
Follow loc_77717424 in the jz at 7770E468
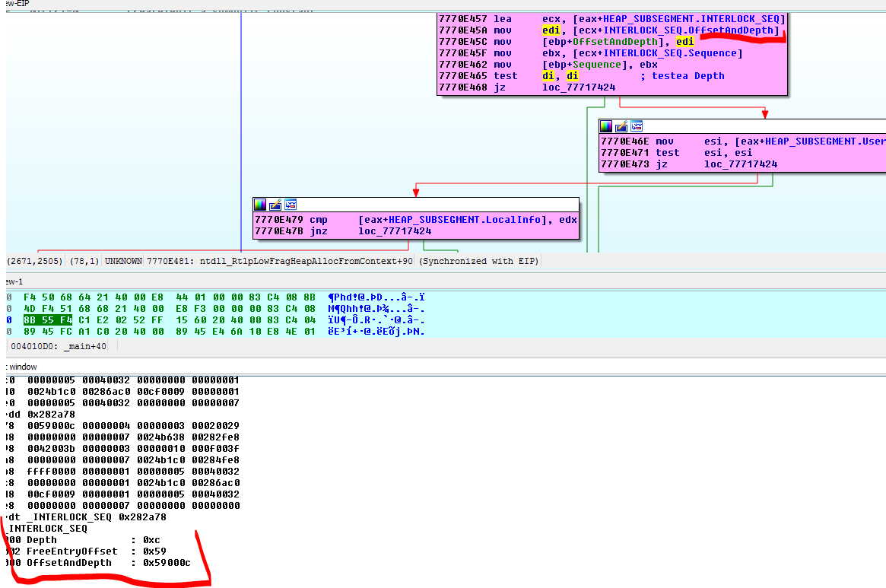tap(578, 87)
